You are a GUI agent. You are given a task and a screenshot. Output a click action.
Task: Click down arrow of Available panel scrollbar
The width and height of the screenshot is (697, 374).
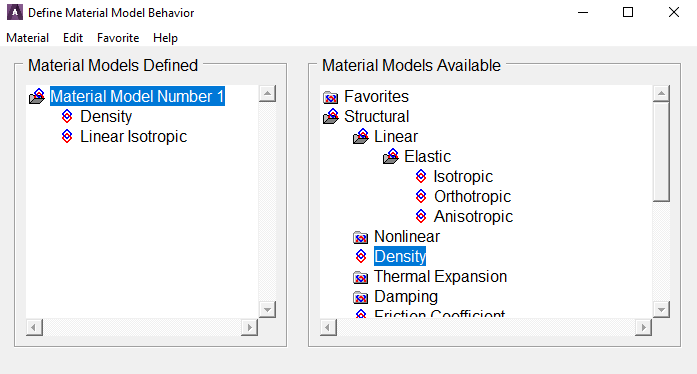coord(661,310)
